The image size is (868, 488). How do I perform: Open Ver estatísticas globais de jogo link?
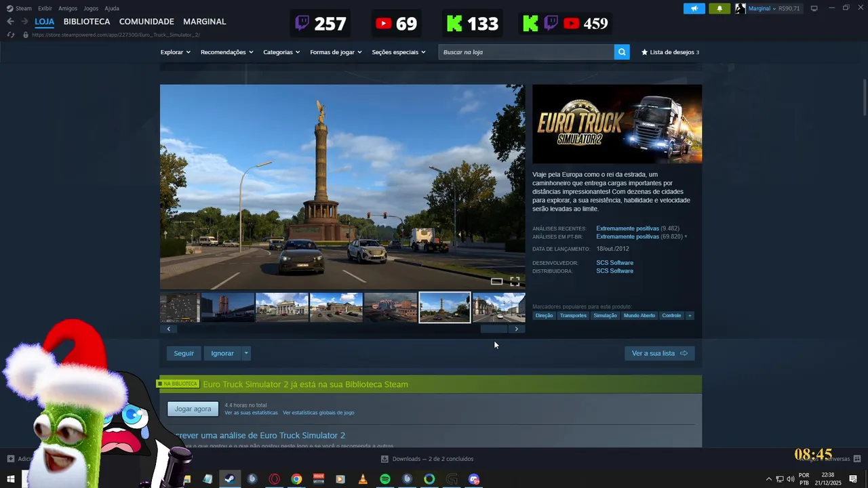[318, 413]
